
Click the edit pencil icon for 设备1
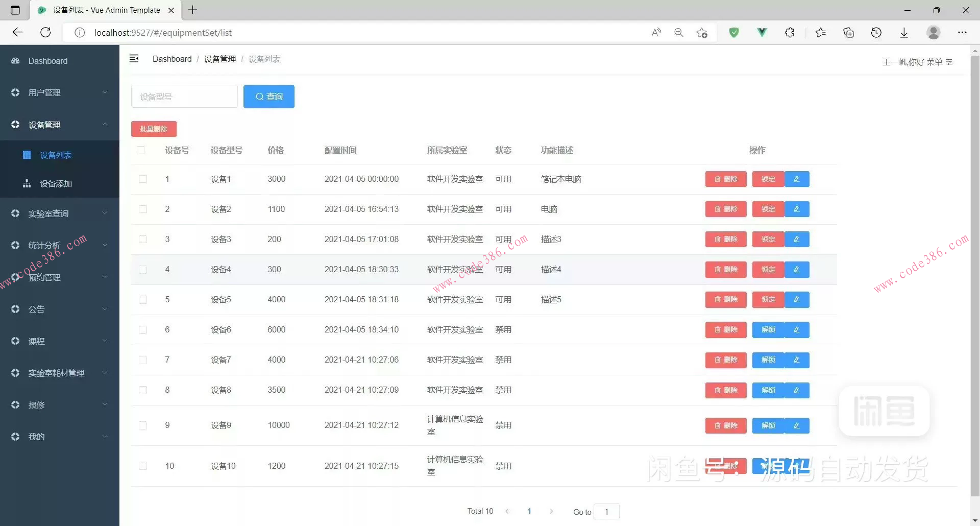[796, 179]
